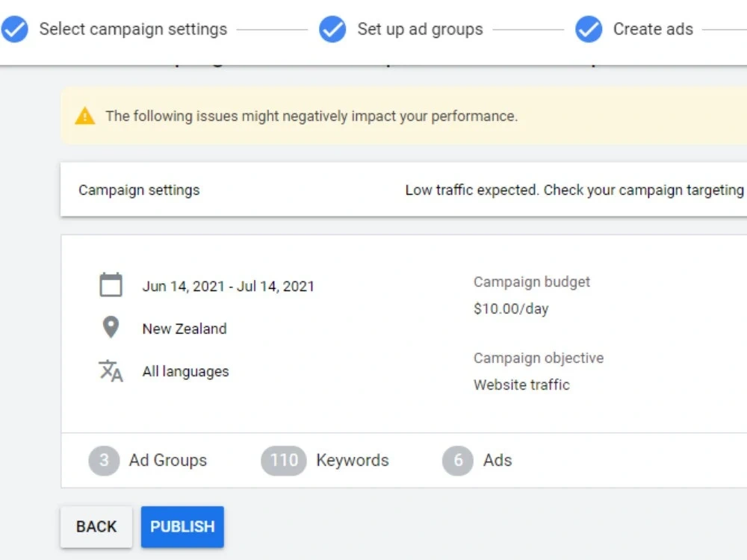The height and width of the screenshot is (560, 747).
Task: Click the Website traffic objective value
Action: click(521, 385)
